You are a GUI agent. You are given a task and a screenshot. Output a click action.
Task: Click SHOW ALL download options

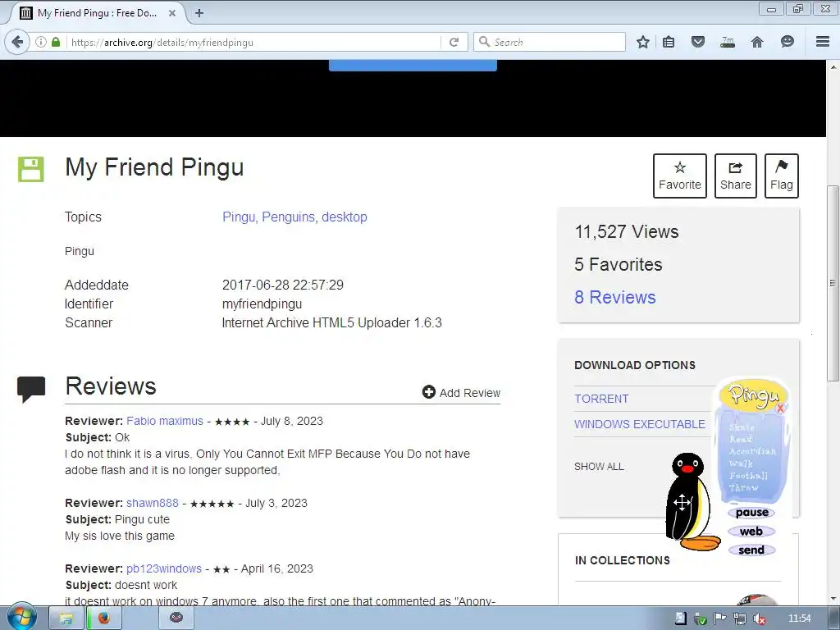point(599,467)
